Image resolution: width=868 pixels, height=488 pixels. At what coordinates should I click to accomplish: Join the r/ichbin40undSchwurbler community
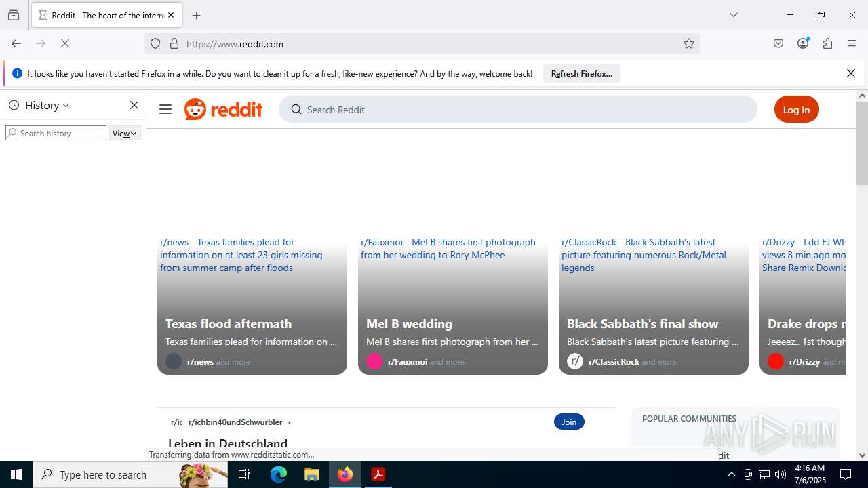[x=569, y=422]
